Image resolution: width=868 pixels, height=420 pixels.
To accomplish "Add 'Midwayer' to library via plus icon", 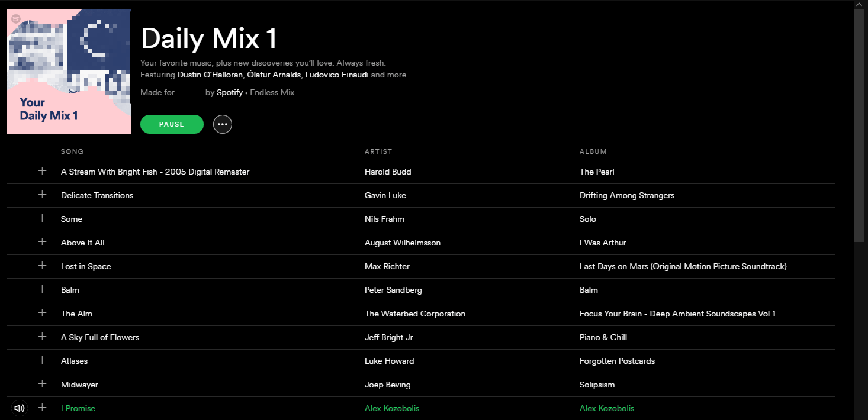I will (x=42, y=384).
